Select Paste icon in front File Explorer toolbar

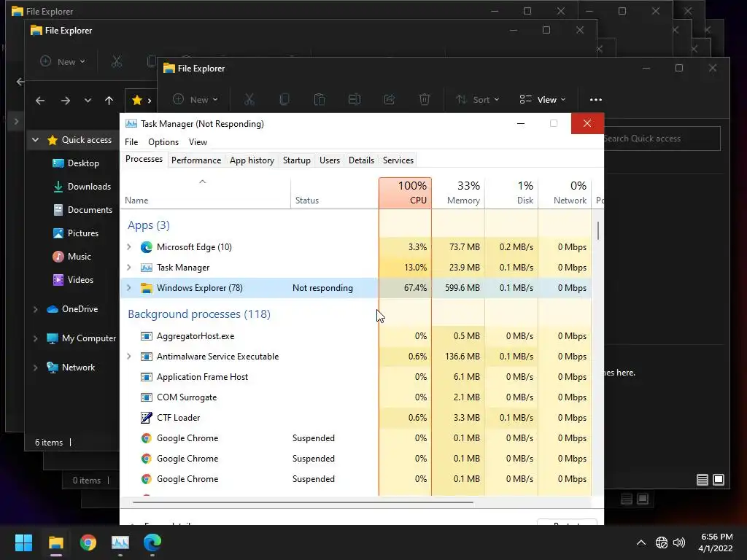pos(320,99)
